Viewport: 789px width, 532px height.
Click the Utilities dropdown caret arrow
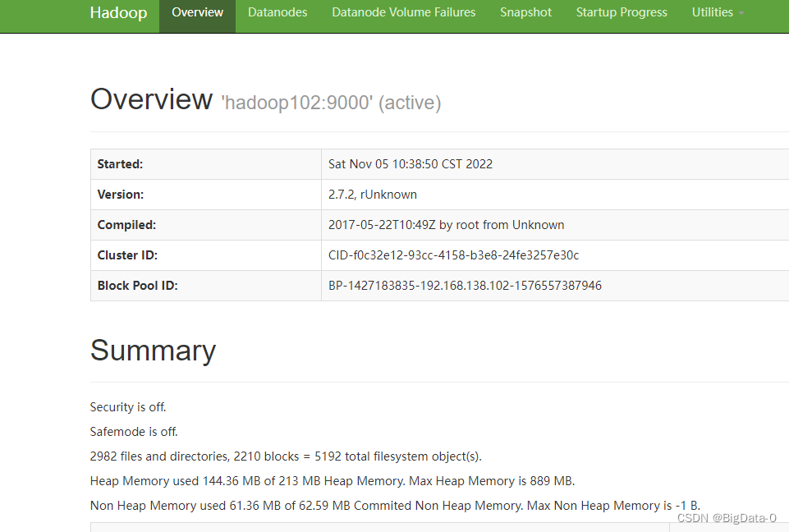pyautogui.click(x=741, y=14)
